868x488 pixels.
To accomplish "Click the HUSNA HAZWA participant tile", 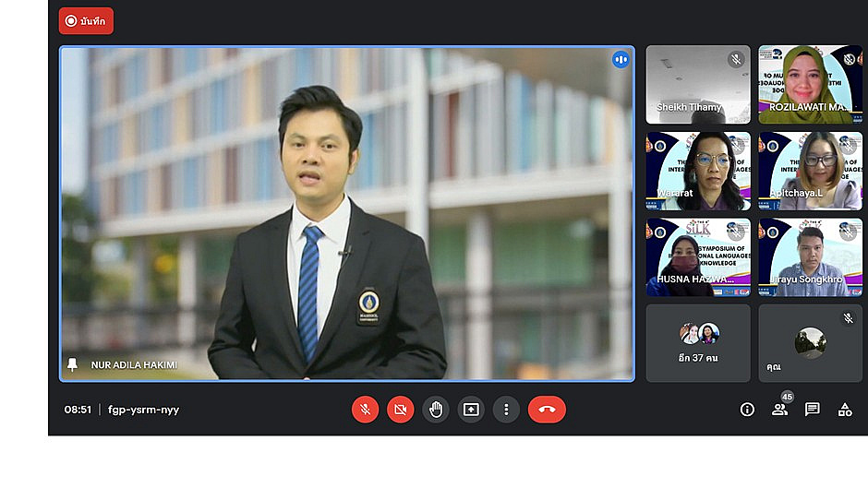I will coord(698,257).
